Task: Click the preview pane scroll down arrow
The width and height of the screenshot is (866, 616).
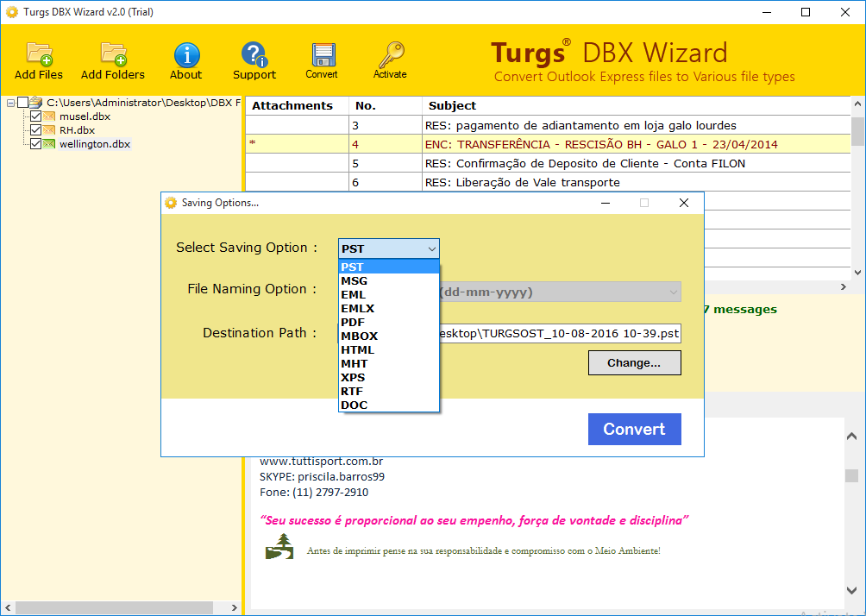Action: tap(851, 590)
